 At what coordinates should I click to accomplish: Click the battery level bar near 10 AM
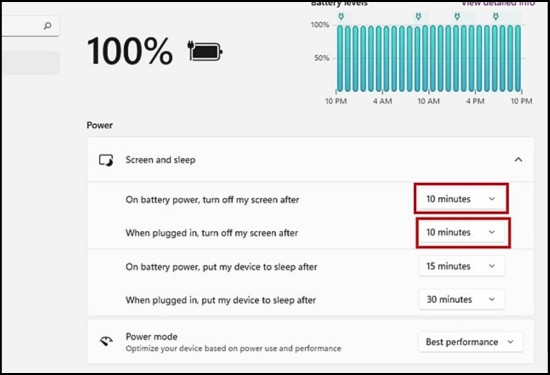tap(425, 59)
